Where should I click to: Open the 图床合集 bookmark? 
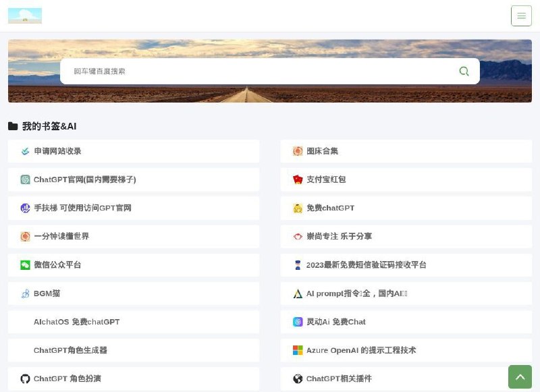point(325,151)
